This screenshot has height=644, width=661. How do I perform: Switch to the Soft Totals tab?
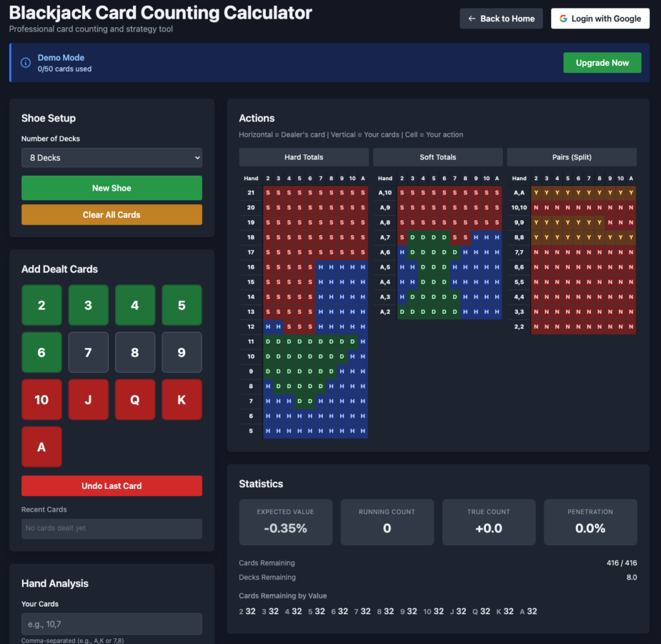pyautogui.click(x=438, y=157)
